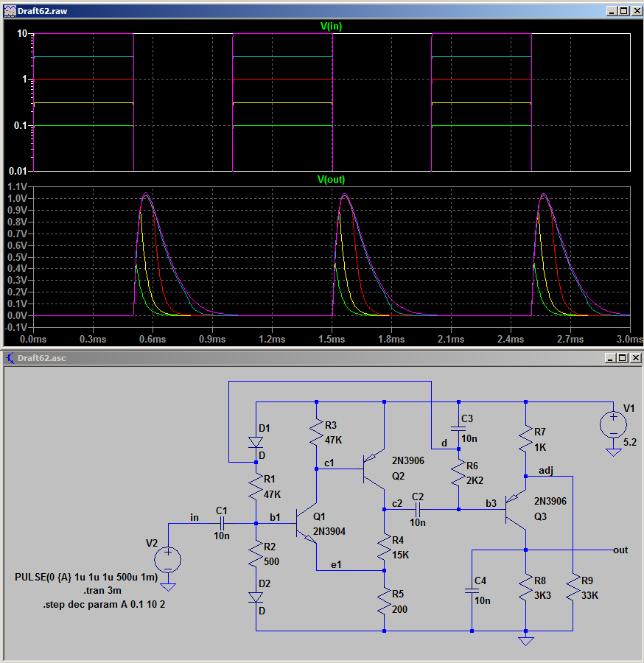Select capacitor C1 10n symbol
The image size is (644, 663).
coord(222,524)
